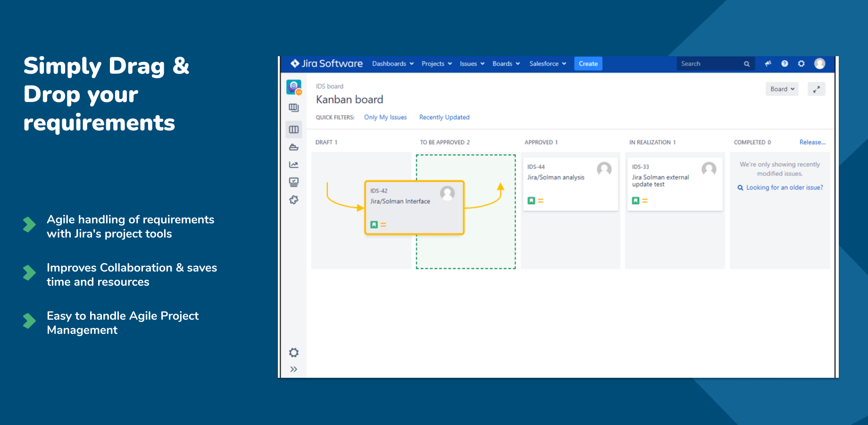Image resolution: width=868 pixels, height=425 pixels.
Task: Open the Projects dropdown menu
Action: (437, 64)
